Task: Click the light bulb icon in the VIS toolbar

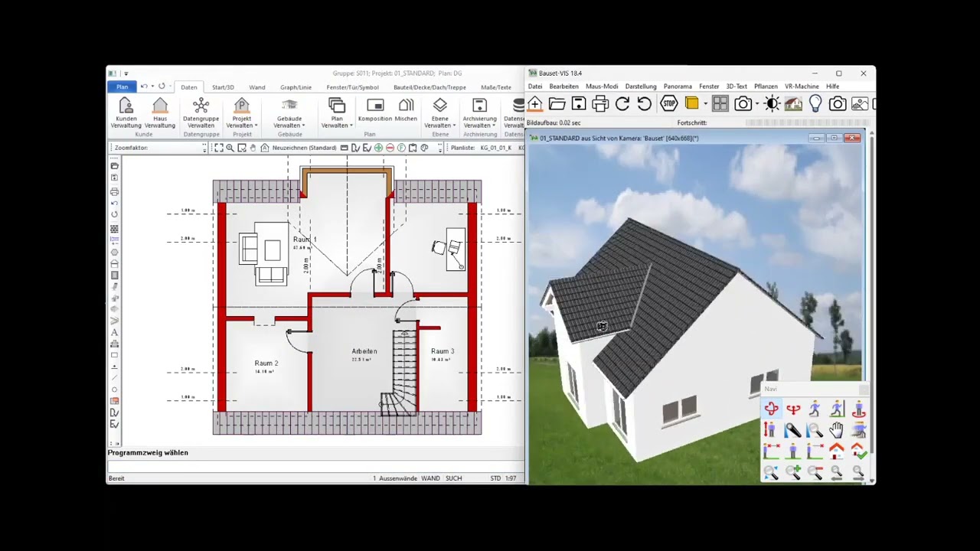Action: 815,104
